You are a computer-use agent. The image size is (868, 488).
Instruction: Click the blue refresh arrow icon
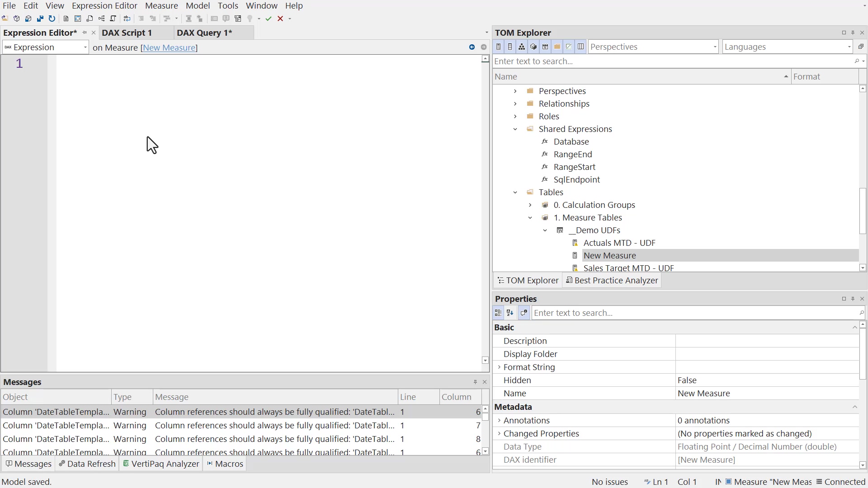[x=52, y=19]
